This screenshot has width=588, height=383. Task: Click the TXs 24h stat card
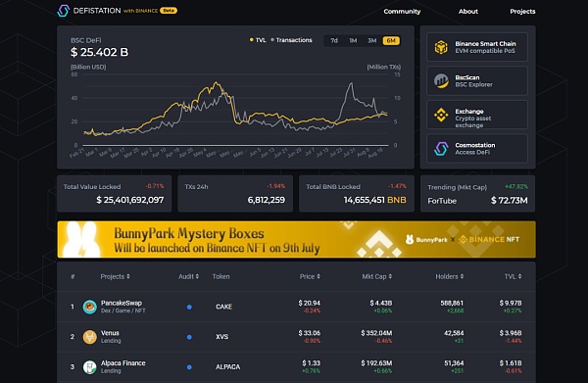pyautogui.click(x=235, y=194)
